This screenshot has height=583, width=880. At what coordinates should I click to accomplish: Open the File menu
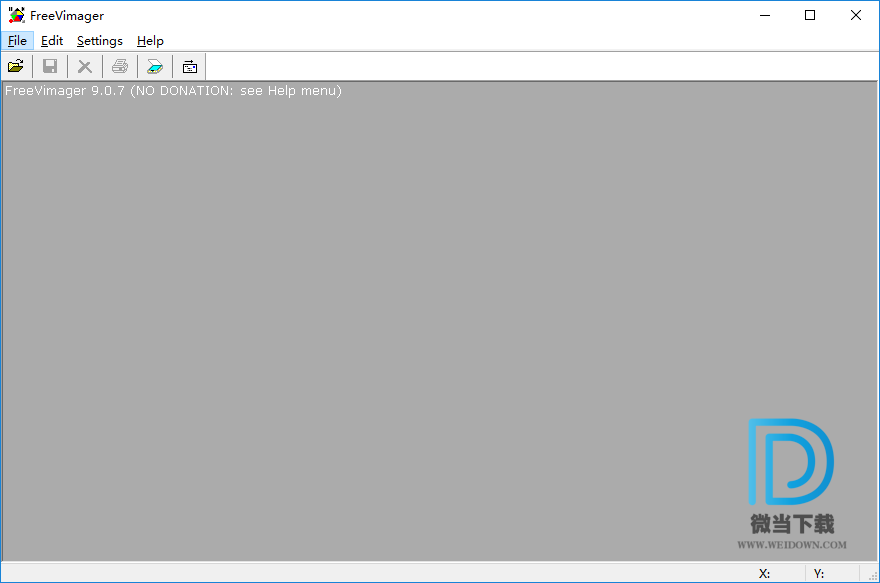[17, 41]
